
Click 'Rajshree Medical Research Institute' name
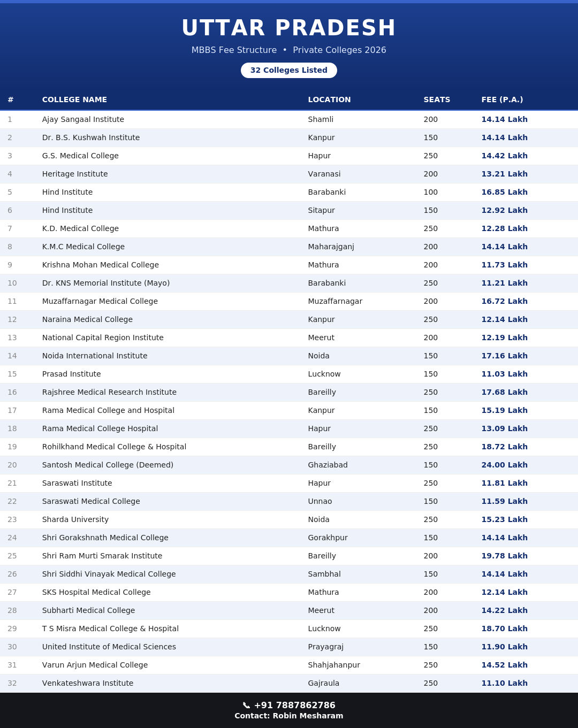(109, 392)
